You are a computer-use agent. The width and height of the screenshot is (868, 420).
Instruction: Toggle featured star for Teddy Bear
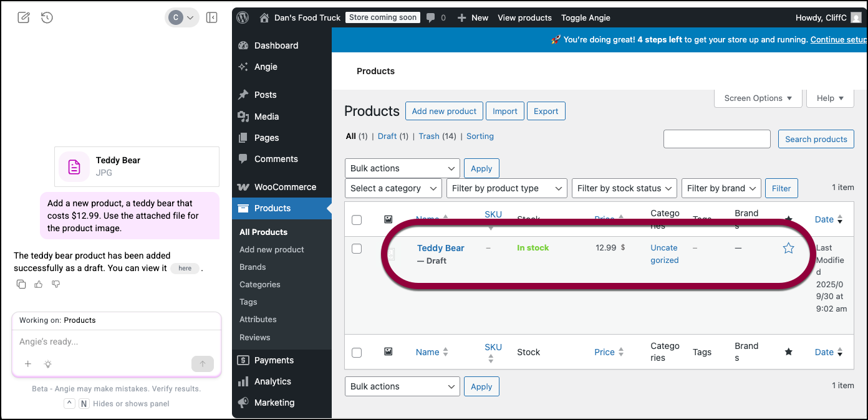(x=788, y=248)
